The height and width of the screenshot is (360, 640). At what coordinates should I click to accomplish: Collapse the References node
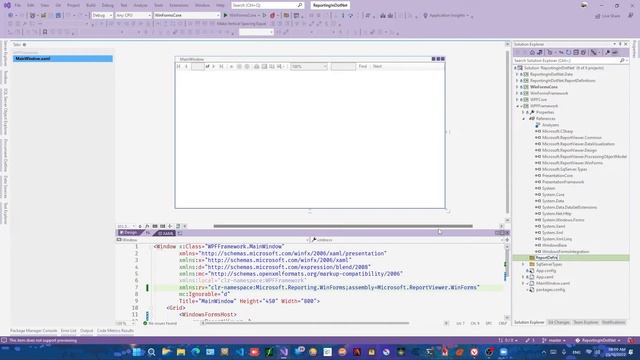pos(524,119)
